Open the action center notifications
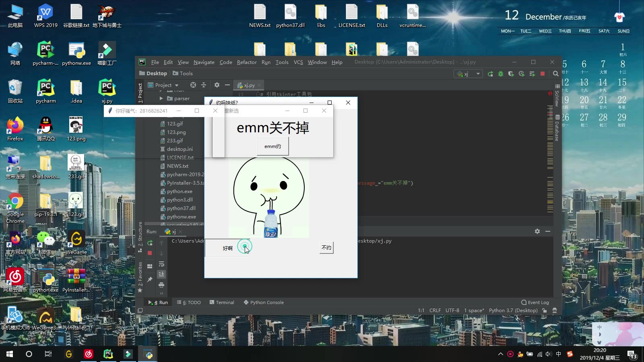 [632, 354]
